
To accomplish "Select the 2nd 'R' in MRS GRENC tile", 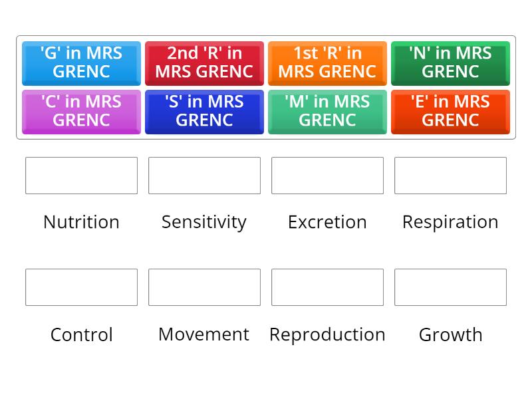I will coord(204,63).
